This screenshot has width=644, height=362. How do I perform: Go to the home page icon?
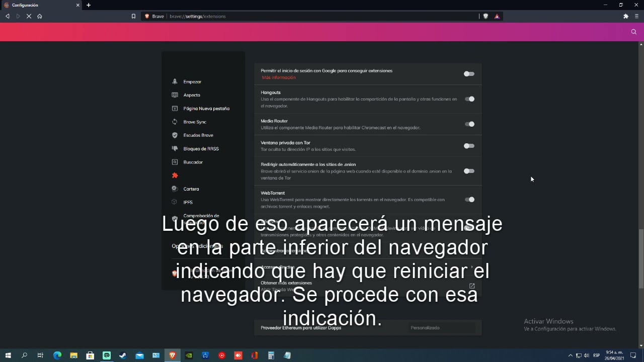[40, 16]
